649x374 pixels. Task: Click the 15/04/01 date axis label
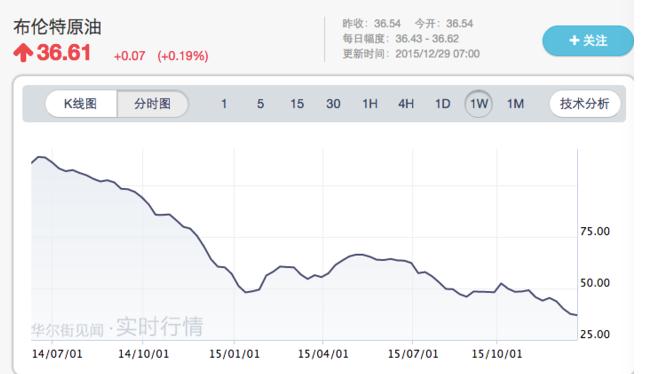(323, 354)
